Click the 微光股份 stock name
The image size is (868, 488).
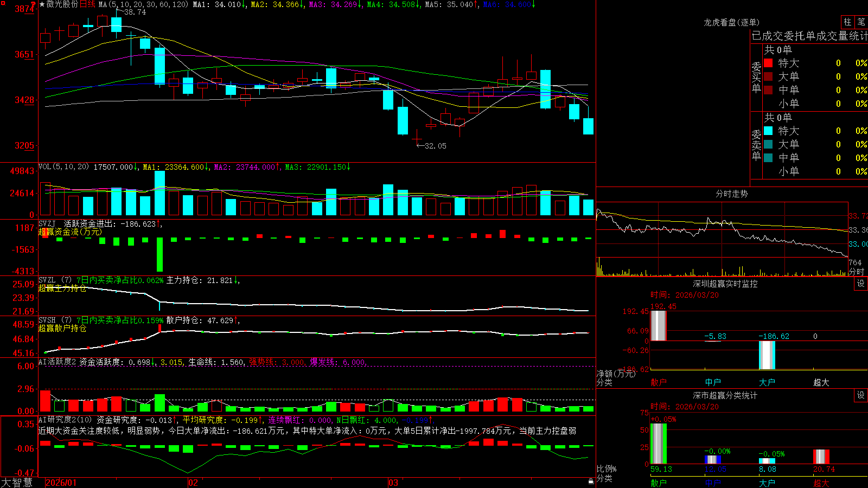[x=62, y=4]
